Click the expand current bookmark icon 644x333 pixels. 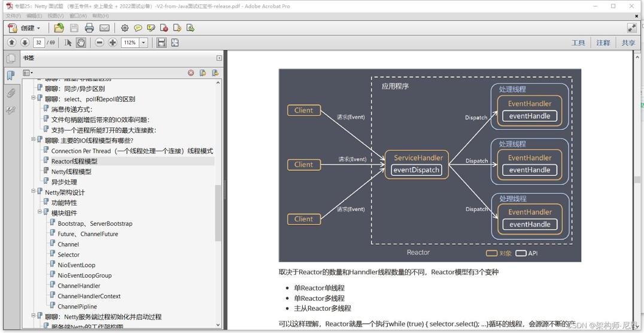click(x=215, y=72)
